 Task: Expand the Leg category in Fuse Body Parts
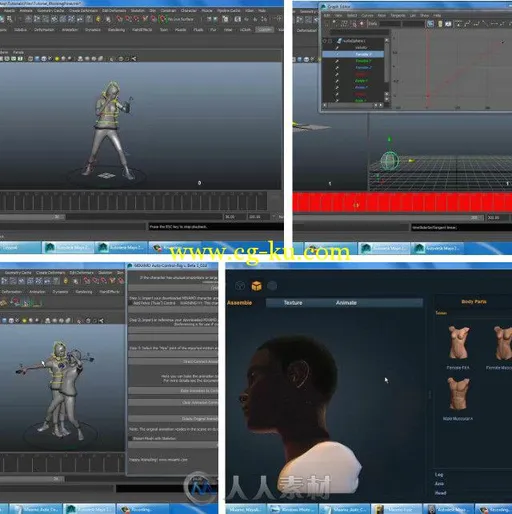pyautogui.click(x=439, y=474)
